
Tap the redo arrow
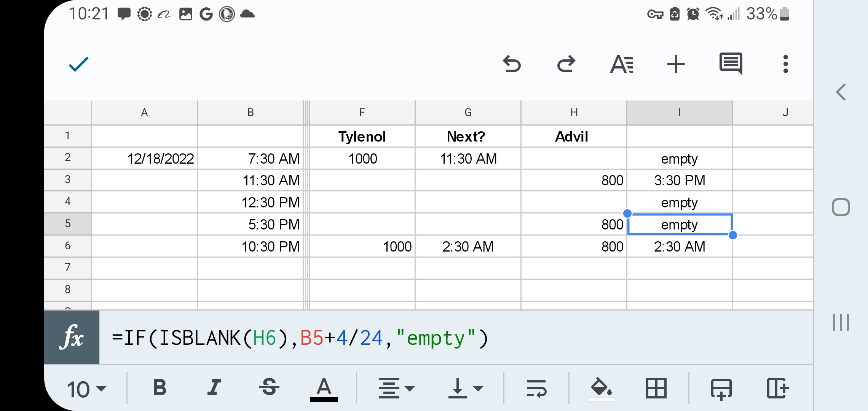[x=566, y=64]
